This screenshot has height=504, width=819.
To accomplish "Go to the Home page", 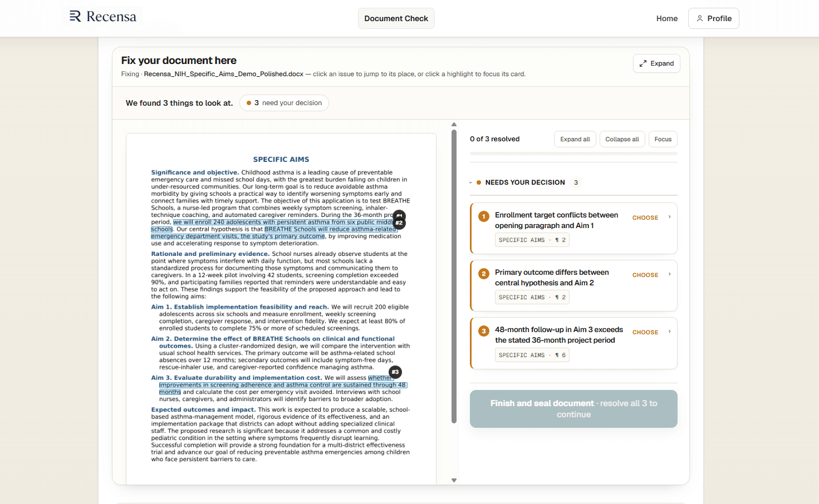I will 667,18.
